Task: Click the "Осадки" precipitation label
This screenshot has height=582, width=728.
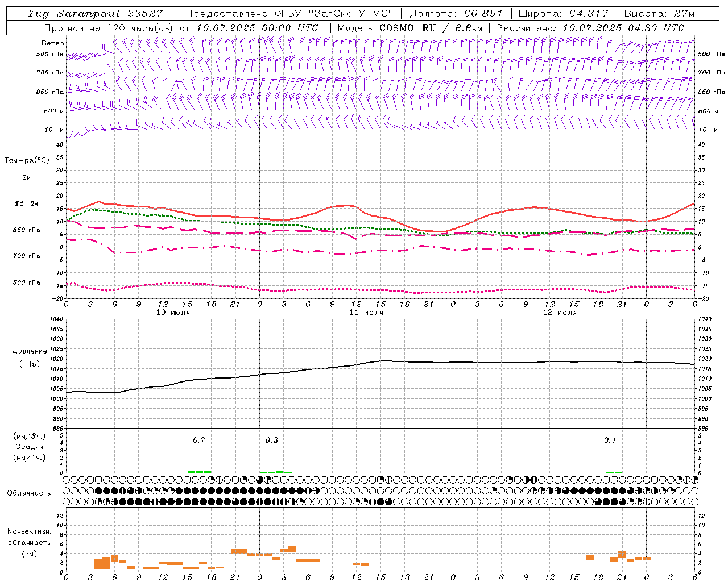Action: (x=30, y=447)
